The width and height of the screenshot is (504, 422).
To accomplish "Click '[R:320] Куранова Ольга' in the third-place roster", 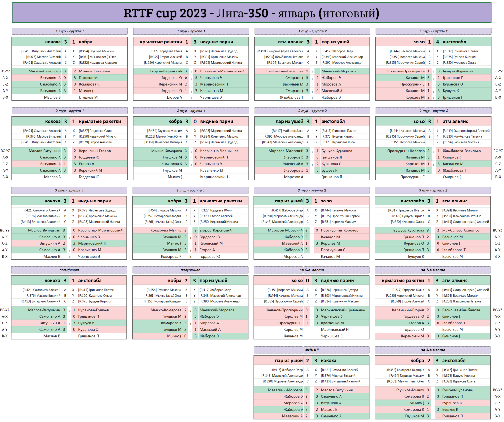I will [459, 381].
